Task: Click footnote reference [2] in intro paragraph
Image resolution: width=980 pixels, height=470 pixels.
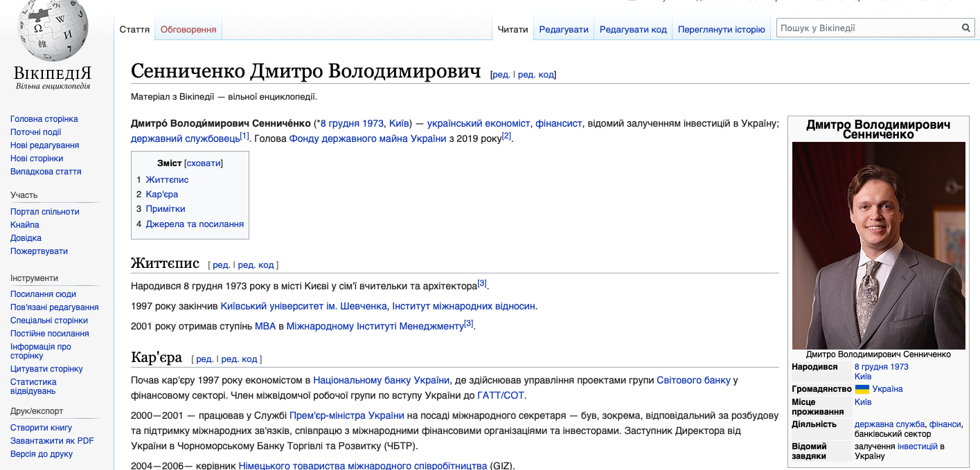Action: [506, 136]
